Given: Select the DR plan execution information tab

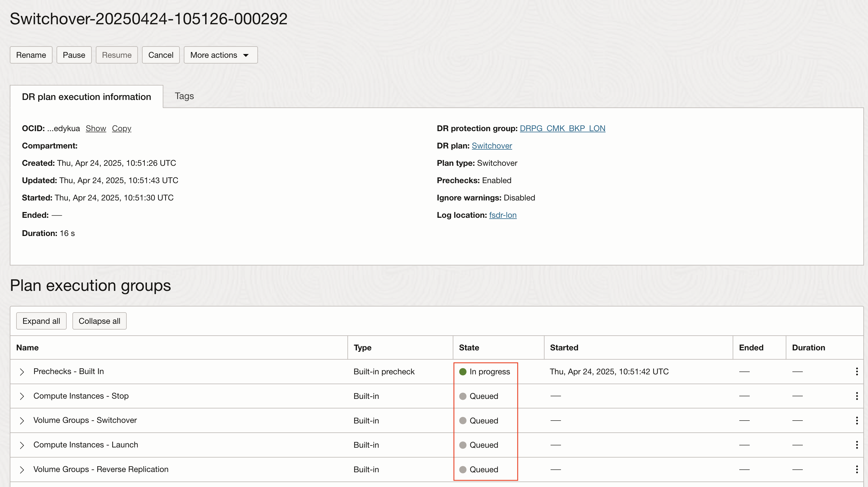Looking at the screenshot, I should pyautogui.click(x=86, y=96).
